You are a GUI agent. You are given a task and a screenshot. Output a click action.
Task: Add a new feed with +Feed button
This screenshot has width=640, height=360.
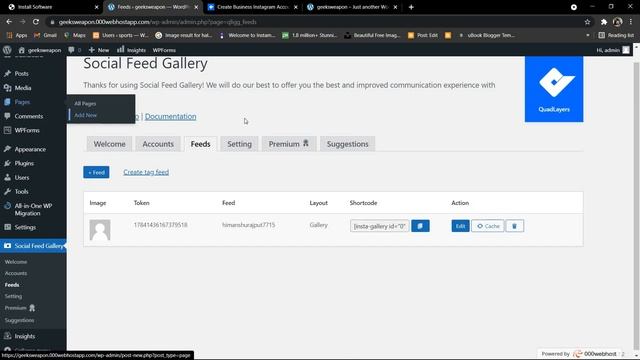point(96,172)
